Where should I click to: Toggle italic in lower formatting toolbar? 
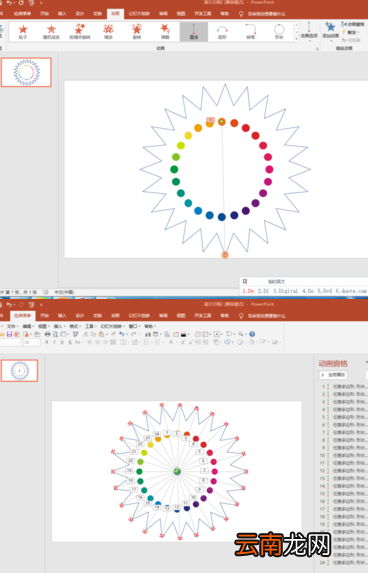[x=54, y=342]
